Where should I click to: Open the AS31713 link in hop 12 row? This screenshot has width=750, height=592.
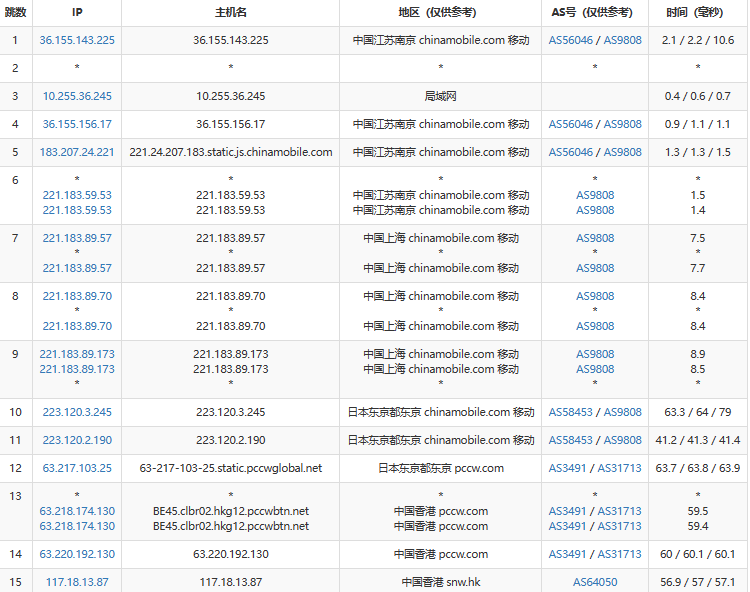coord(619,468)
